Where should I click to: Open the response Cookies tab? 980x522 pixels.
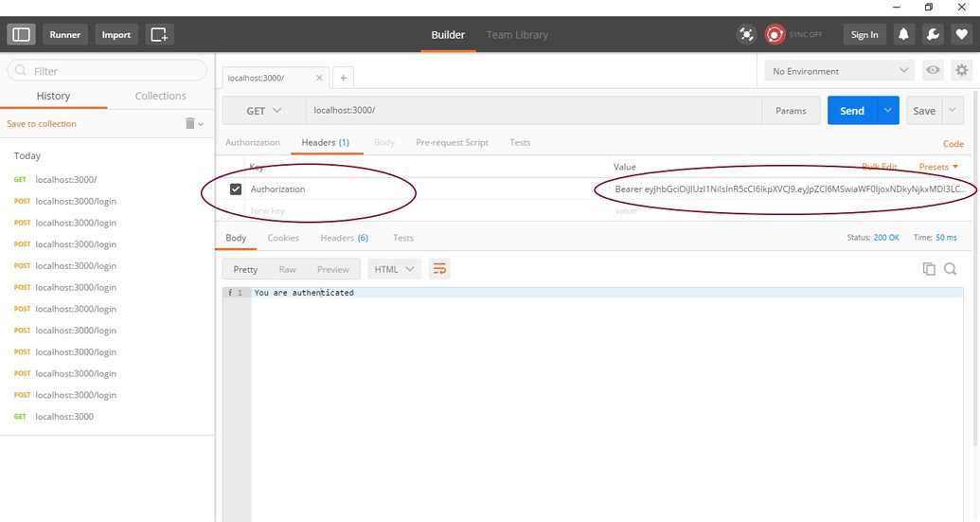[x=283, y=238]
